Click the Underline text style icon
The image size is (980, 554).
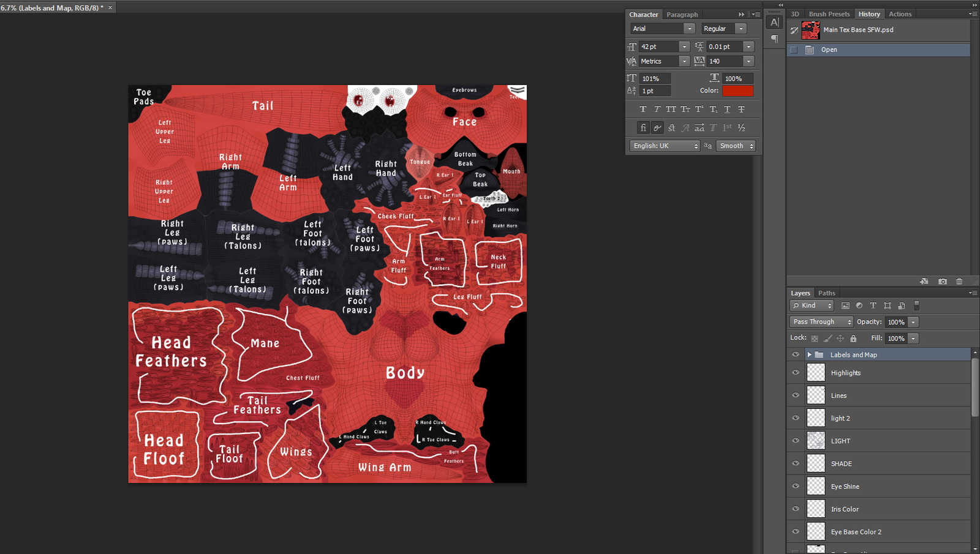pos(727,109)
